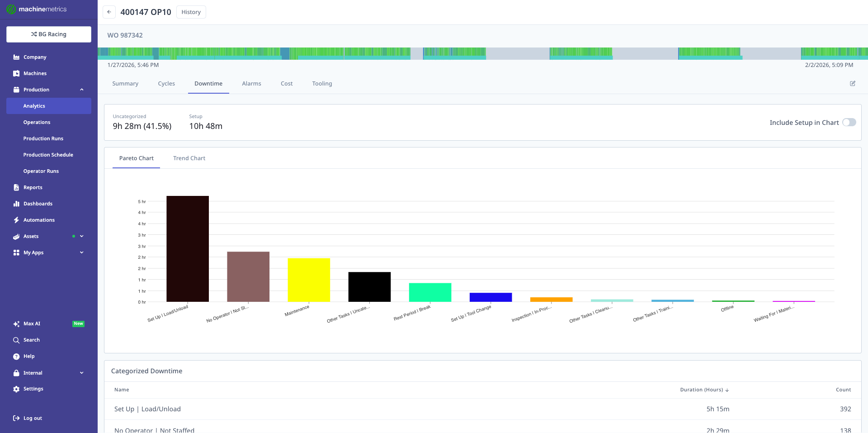Click the Set Up | Load/Unload bar in the Pareto chart

coord(187,249)
